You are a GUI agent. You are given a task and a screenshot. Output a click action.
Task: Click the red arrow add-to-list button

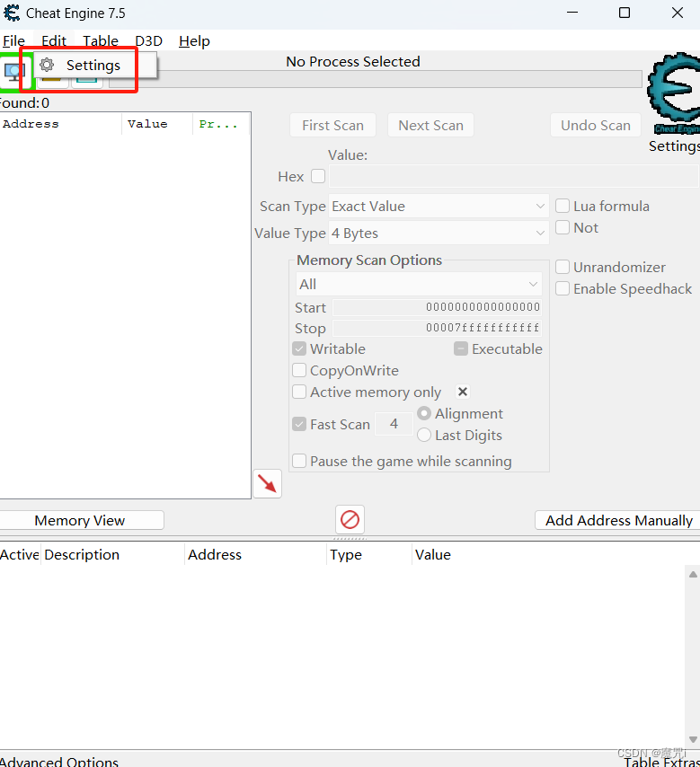click(x=267, y=484)
